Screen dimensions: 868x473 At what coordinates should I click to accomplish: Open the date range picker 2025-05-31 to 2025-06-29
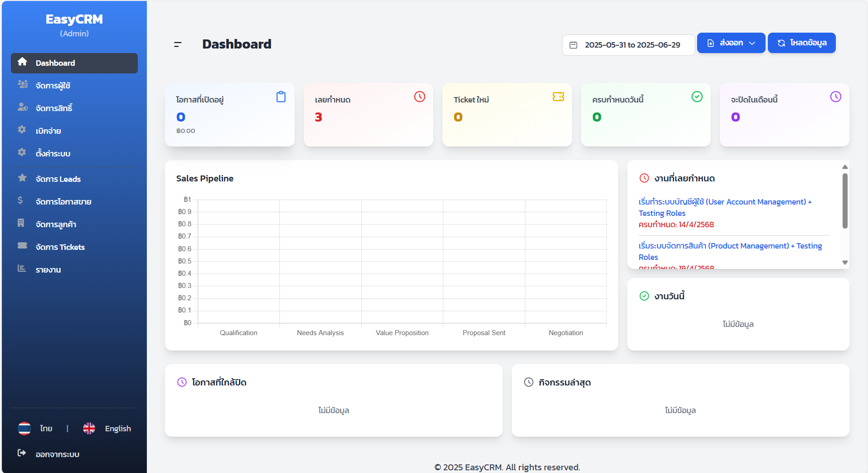coord(628,45)
